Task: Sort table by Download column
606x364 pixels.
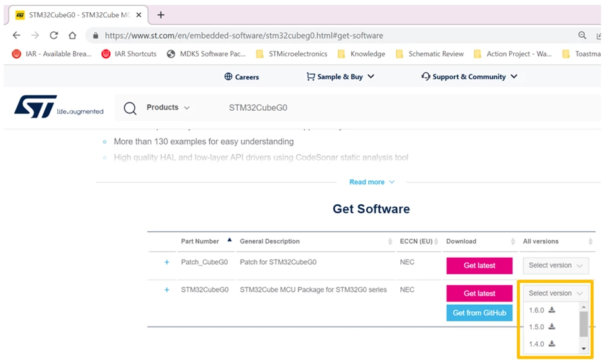Action: (480, 241)
